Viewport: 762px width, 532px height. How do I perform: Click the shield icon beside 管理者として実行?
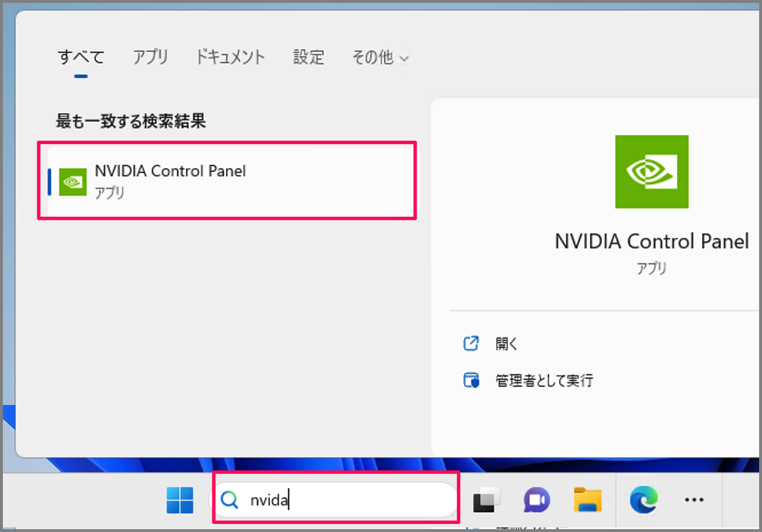point(471,380)
